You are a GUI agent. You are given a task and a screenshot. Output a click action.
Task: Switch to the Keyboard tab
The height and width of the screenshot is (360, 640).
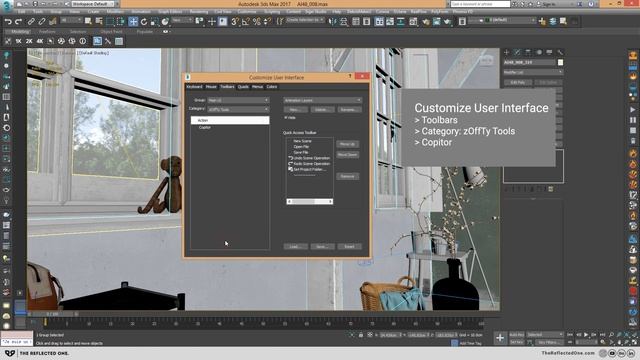pos(194,87)
